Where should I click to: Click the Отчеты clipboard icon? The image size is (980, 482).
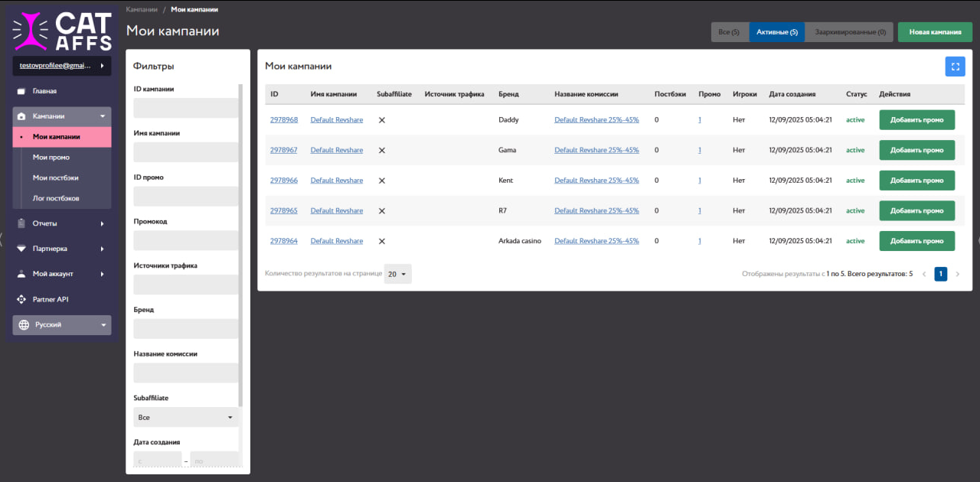pos(21,223)
